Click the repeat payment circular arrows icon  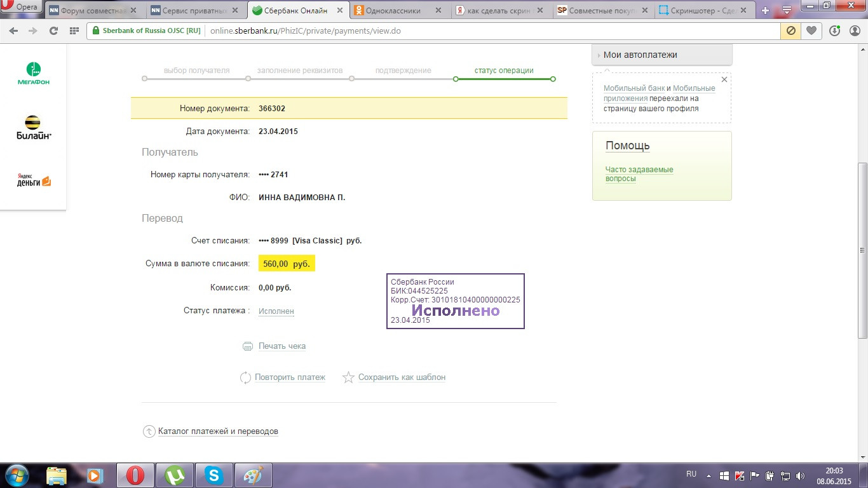pyautogui.click(x=245, y=377)
